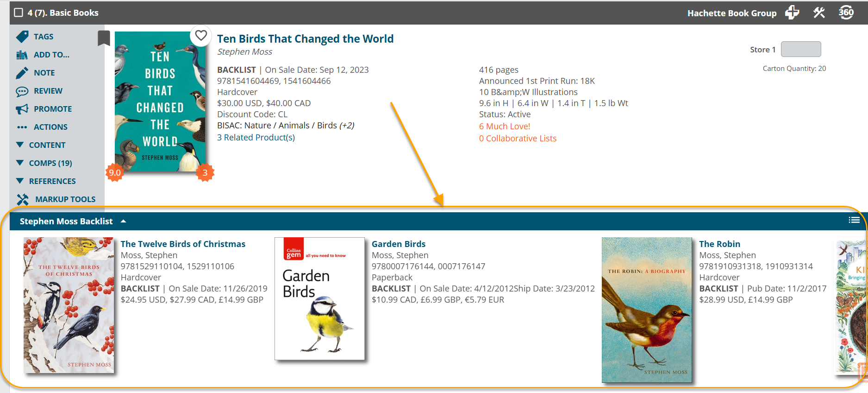Click ISBN 9781910931318 for The Robin
This screenshot has width=868, height=393.
730,266
